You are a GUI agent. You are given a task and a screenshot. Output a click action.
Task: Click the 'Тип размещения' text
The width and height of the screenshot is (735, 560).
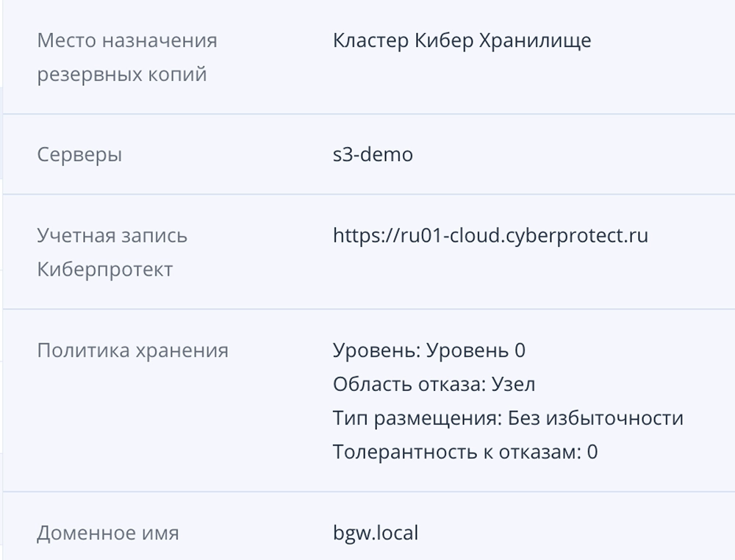coord(417,418)
